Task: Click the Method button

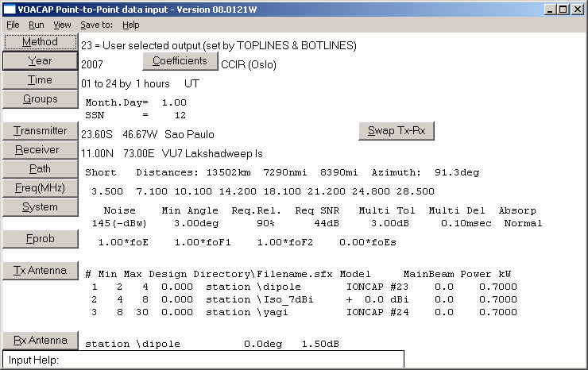Action: pos(40,41)
